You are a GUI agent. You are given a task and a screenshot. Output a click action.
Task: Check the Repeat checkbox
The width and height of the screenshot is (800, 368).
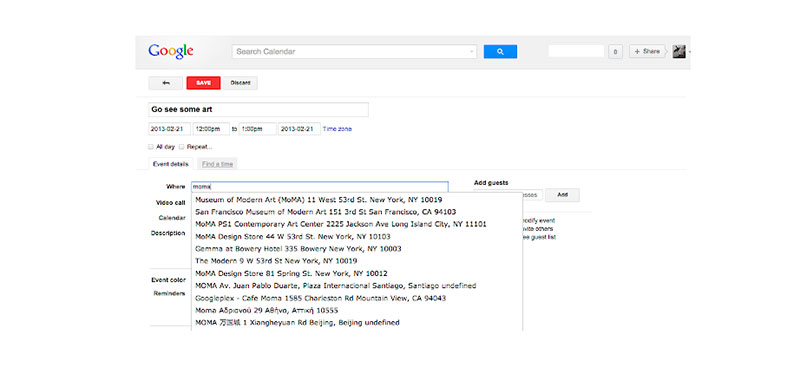[x=182, y=146]
